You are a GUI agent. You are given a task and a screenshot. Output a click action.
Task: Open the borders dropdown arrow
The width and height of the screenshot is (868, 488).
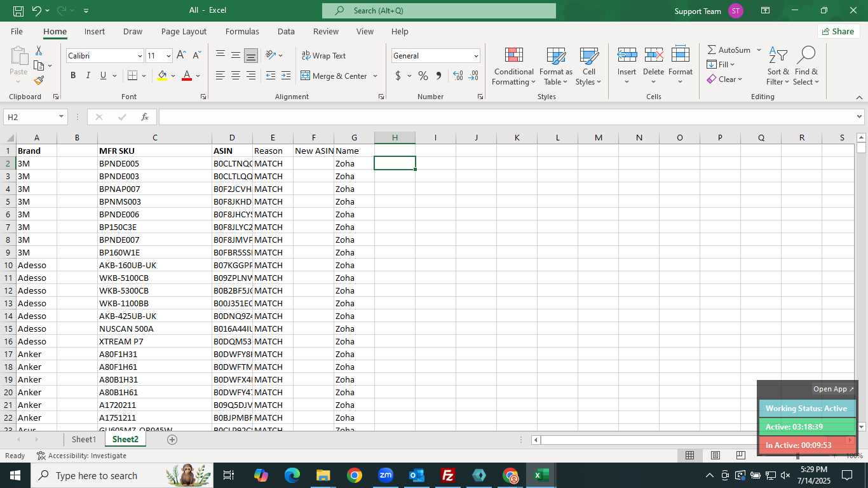[144, 76]
